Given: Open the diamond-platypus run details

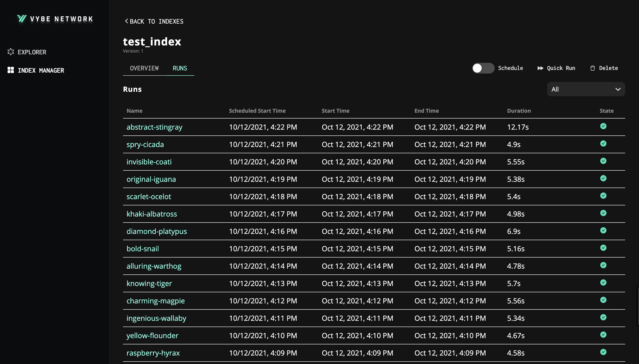Looking at the screenshot, I should pyautogui.click(x=156, y=231).
